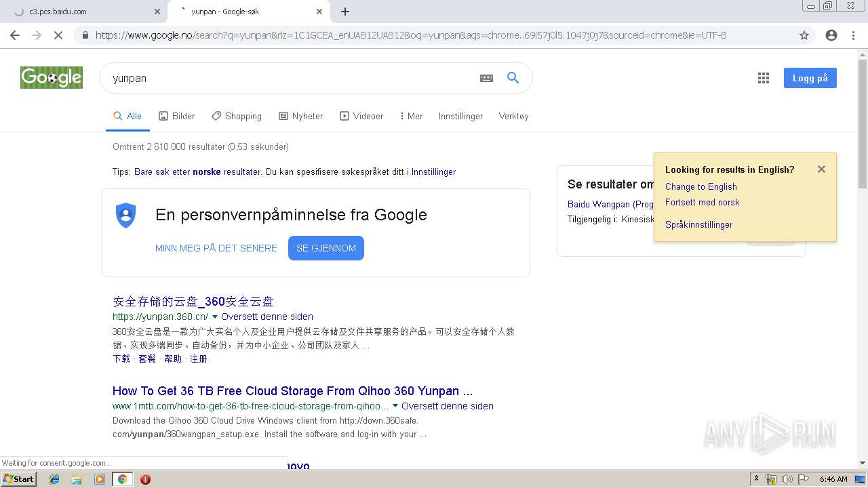Click the address bar URL

[x=411, y=35]
